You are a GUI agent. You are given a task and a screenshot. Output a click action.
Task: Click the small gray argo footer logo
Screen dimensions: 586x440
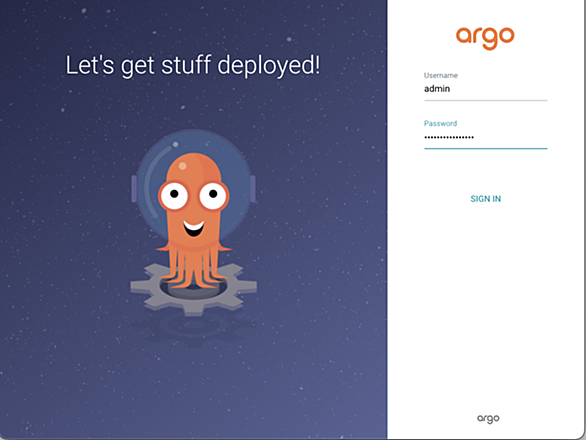(x=488, y=418)
